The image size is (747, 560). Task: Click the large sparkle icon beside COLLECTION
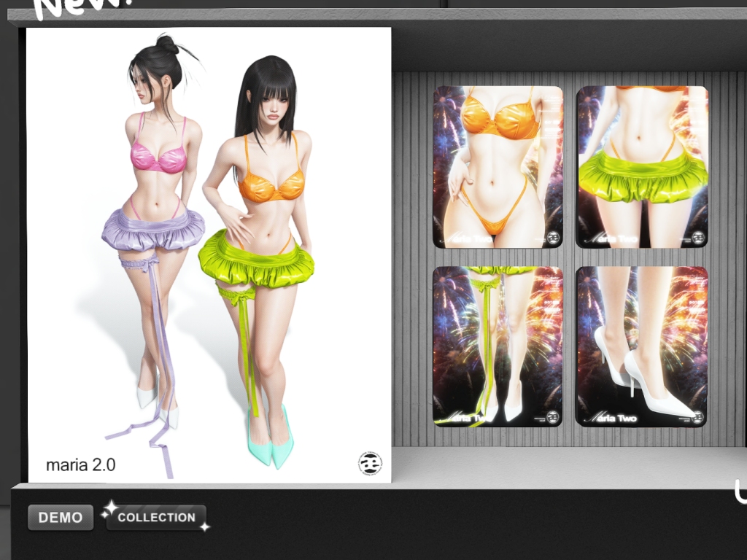111,507
